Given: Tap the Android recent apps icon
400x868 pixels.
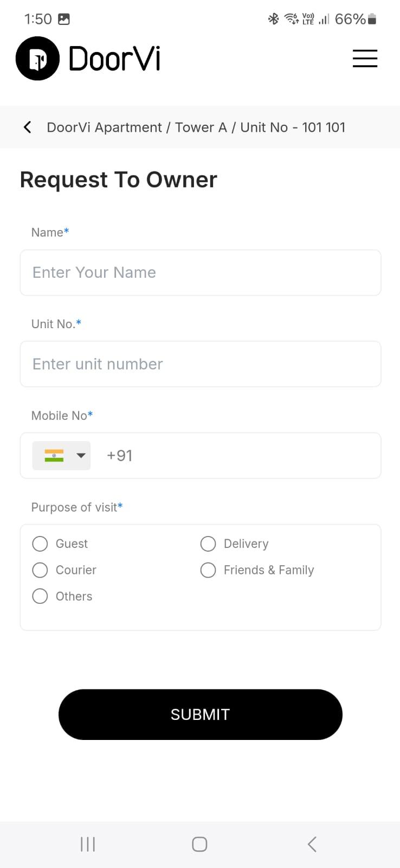Looking at the screenshot, I should pos(88,844).
